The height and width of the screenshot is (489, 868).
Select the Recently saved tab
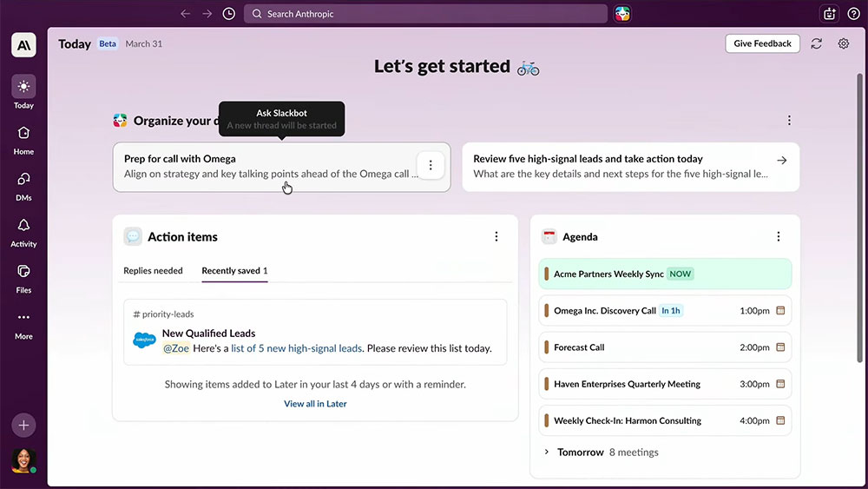tap(234, 271)
